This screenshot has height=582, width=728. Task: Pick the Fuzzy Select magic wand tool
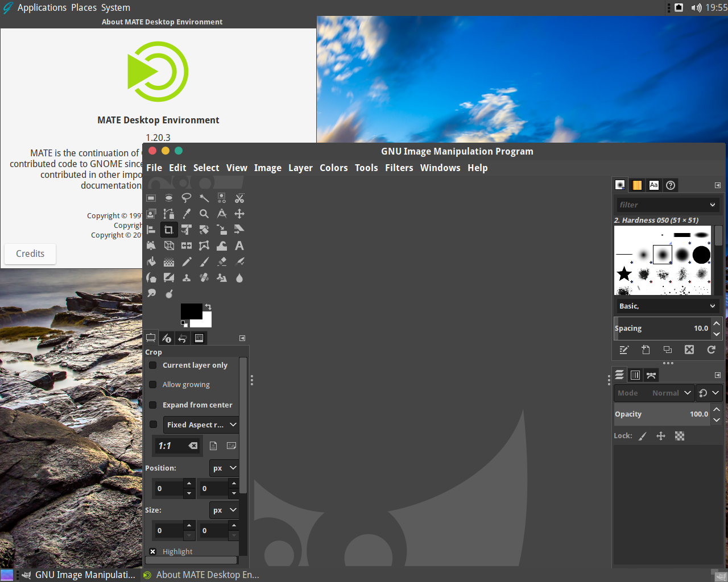[x=204, y=198]
